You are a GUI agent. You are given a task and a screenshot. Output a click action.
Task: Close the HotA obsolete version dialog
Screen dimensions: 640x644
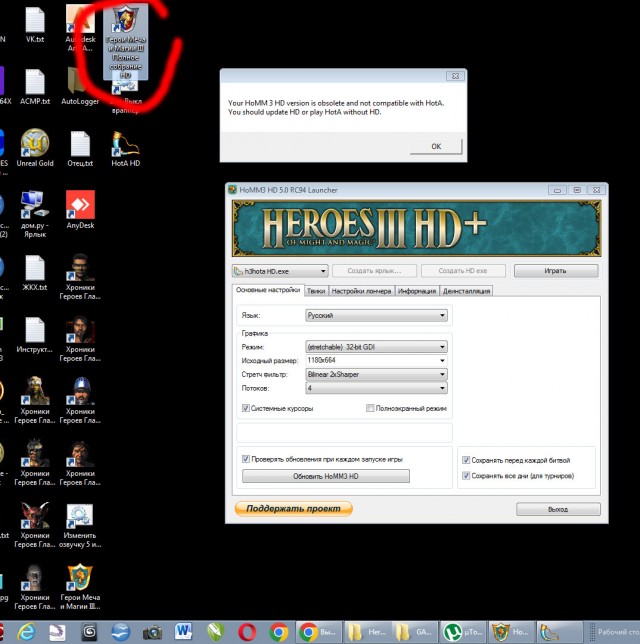point(455,76)
